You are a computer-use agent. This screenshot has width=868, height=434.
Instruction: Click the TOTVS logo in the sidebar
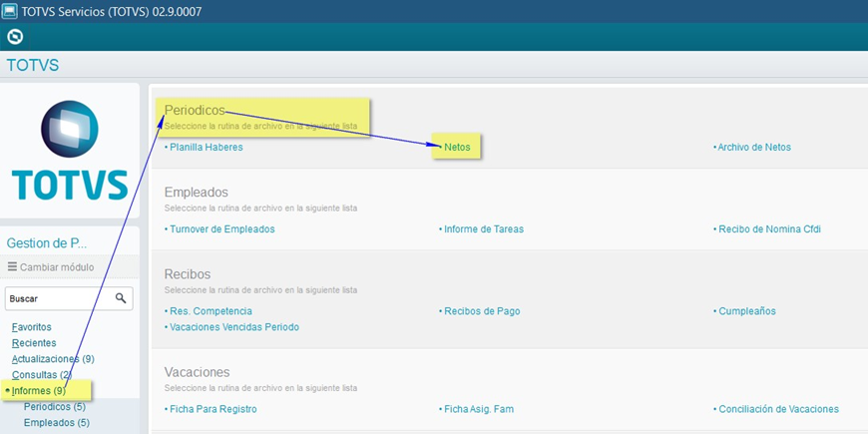[x=70, y=150]
